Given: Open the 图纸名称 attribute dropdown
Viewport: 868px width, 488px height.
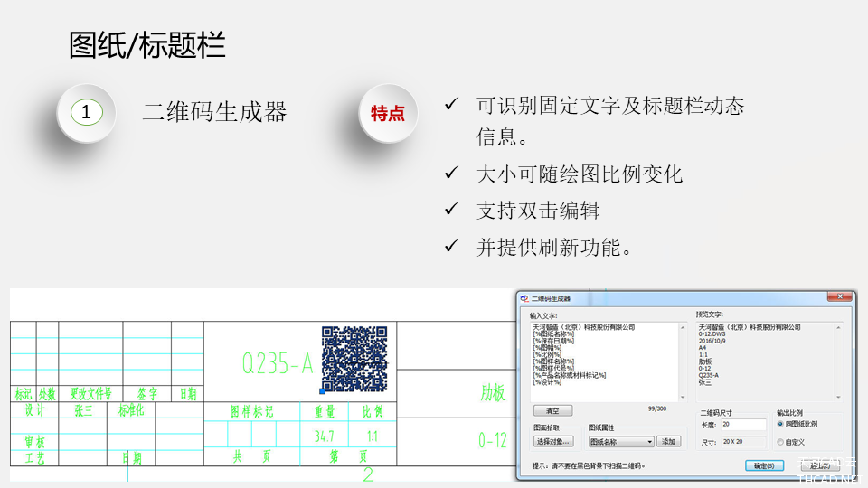Looking at the screenshot, I should [621, 442].
